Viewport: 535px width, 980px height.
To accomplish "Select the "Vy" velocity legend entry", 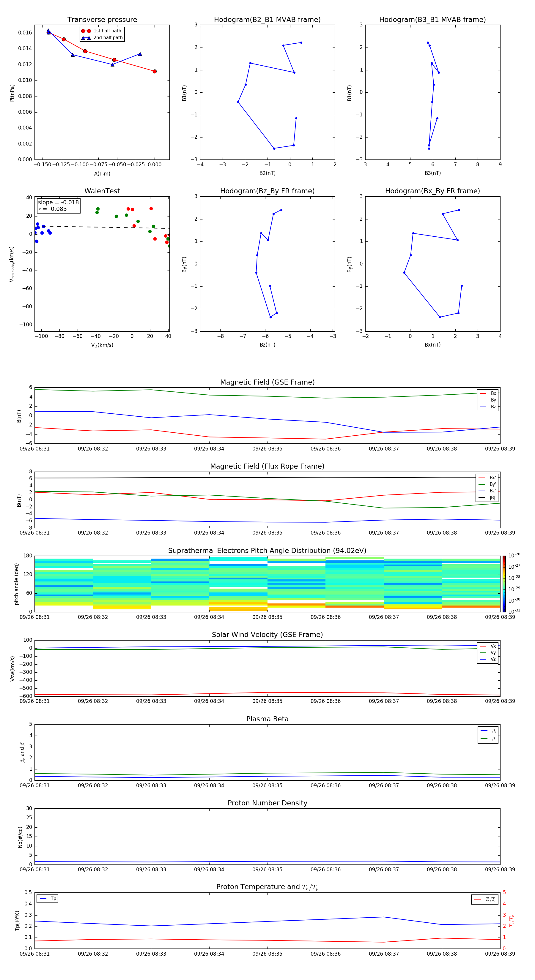I will (488, 652).
